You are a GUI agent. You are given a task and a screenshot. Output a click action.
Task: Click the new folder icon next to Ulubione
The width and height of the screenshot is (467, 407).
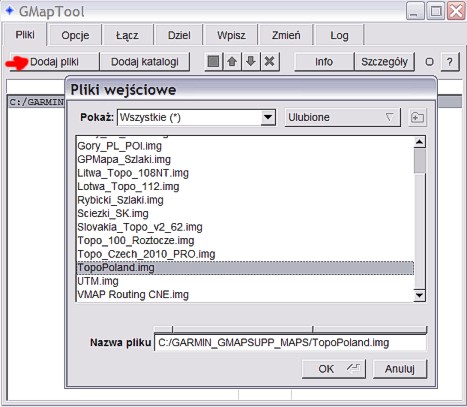tap(417, 117)
